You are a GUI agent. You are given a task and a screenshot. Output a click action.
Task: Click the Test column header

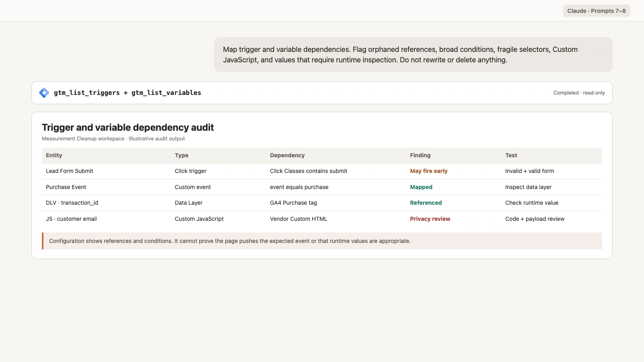pyautogui.click(x=511, y=155)
